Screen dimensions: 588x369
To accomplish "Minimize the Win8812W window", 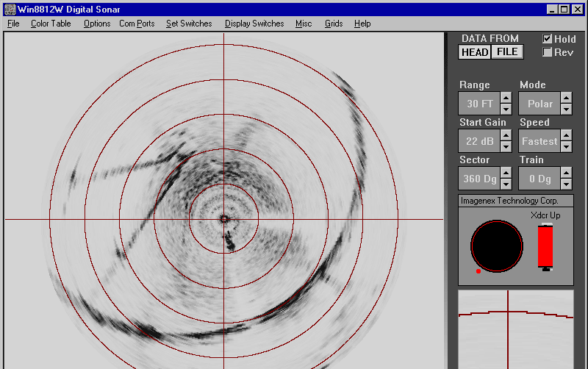I will [552, 10].
